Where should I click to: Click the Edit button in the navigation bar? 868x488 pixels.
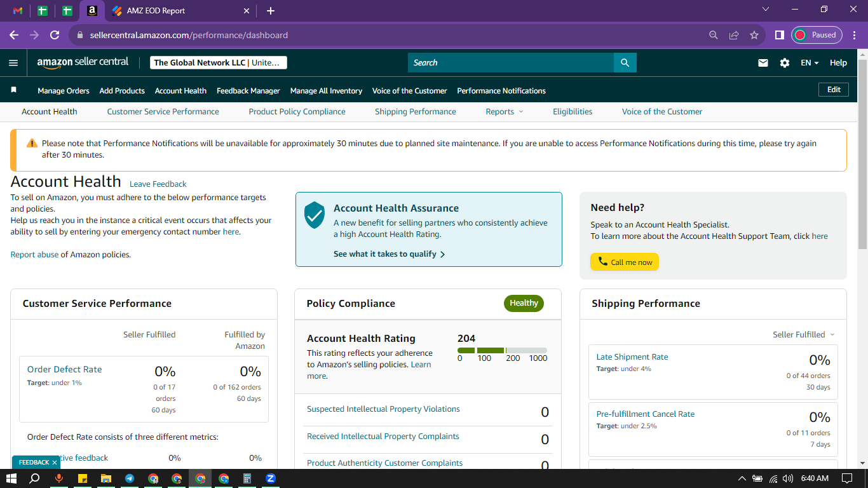834,90
